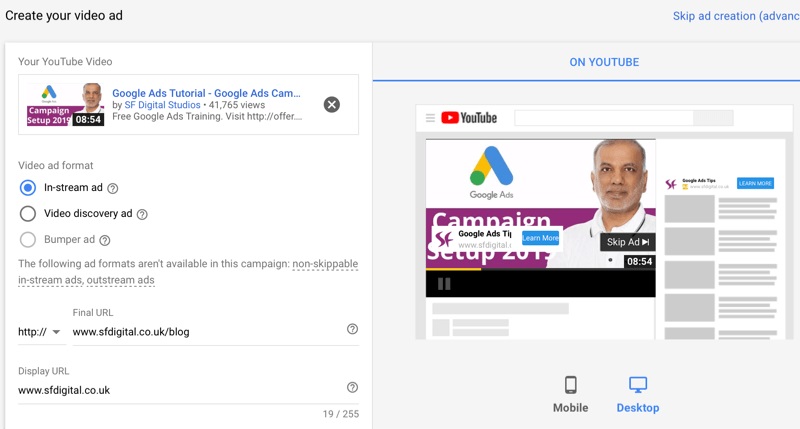Click the Skip Ad button in preview

(x=628, y=242)
